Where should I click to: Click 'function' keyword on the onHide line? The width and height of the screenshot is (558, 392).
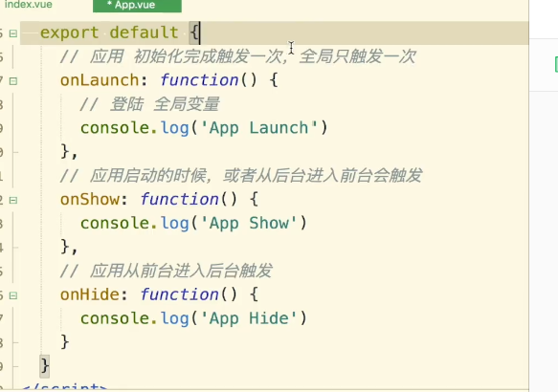coord(179,294)
